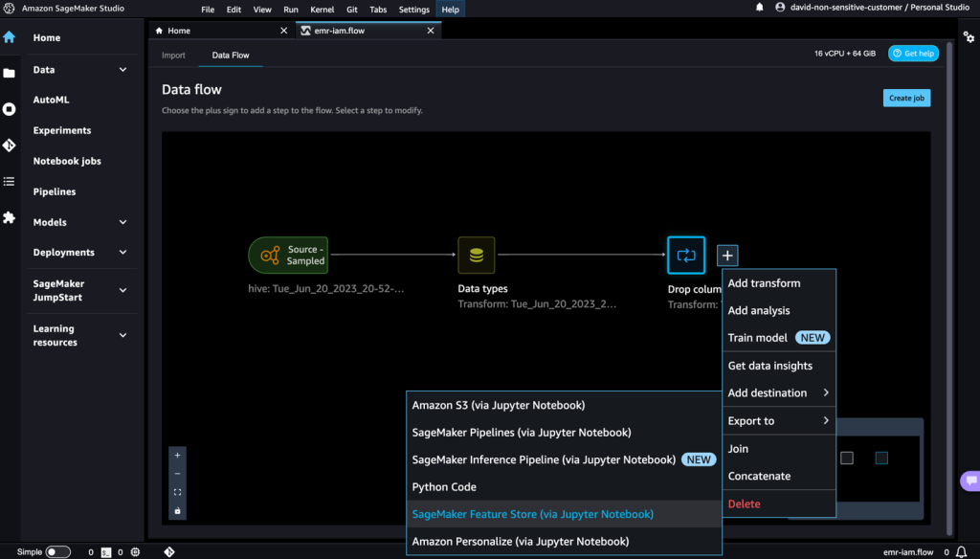Click the user profile icon
This screenshot has height=559, width=980.
(x=780, y=8)
